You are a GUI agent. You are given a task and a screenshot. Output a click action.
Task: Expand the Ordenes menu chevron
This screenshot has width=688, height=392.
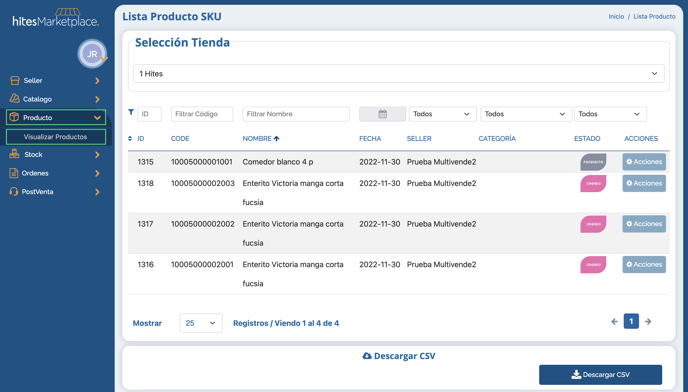[x=97, y=173]
